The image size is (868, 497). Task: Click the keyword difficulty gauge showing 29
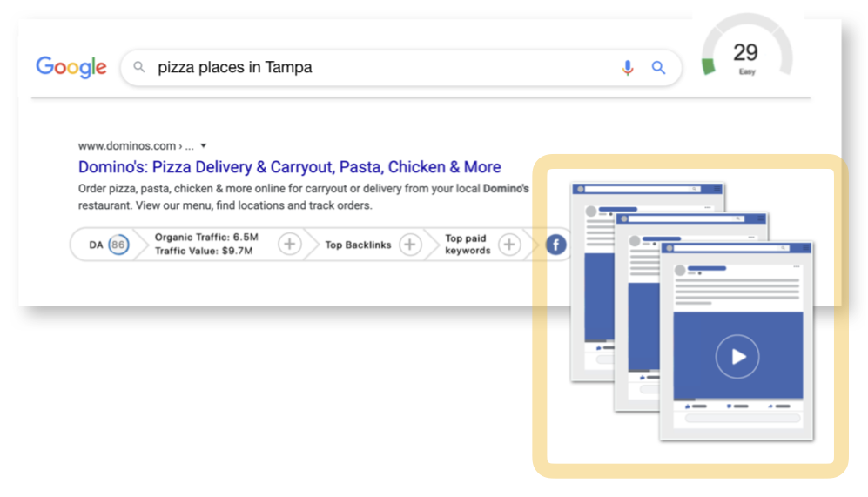point(746,50)
